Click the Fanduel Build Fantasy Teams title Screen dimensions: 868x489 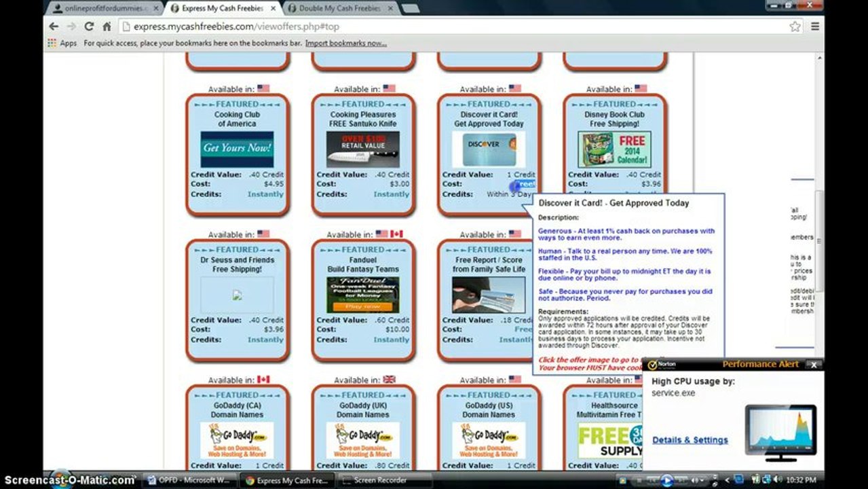point(363,264)
